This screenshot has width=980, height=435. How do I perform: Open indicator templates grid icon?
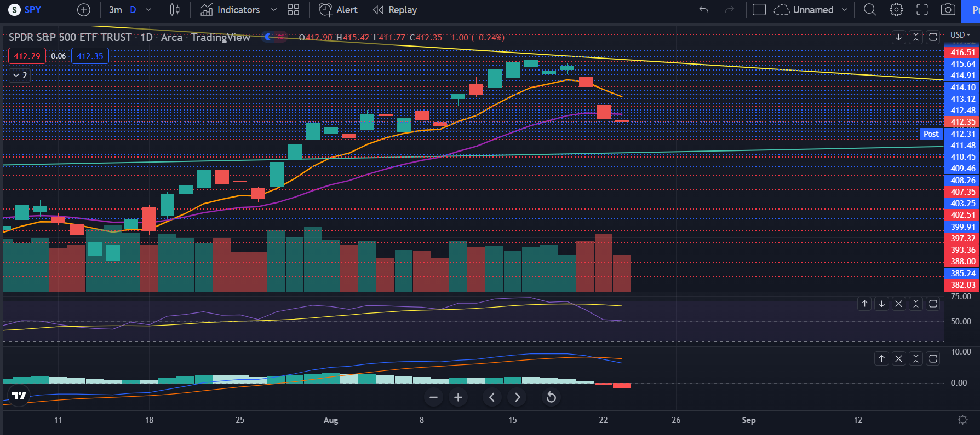[x=294, y=10]
